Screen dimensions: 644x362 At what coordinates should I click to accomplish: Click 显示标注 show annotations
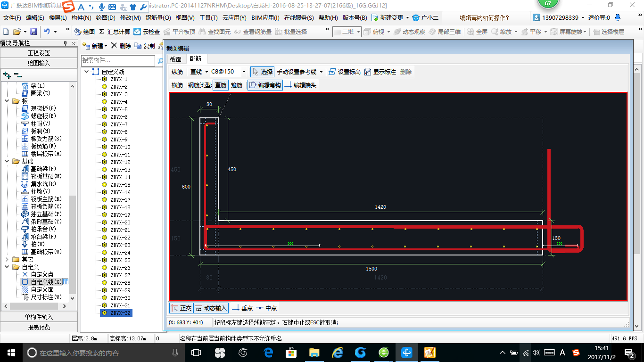click(380, 72)
